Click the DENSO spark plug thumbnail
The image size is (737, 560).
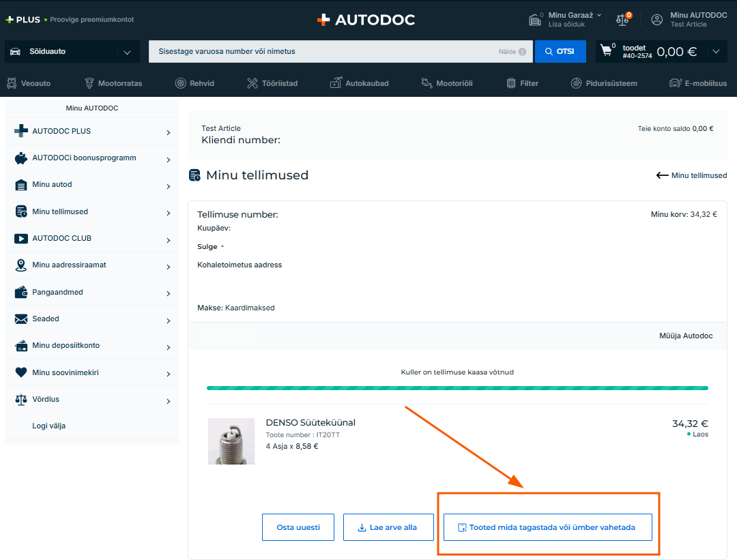click(231, 441)
